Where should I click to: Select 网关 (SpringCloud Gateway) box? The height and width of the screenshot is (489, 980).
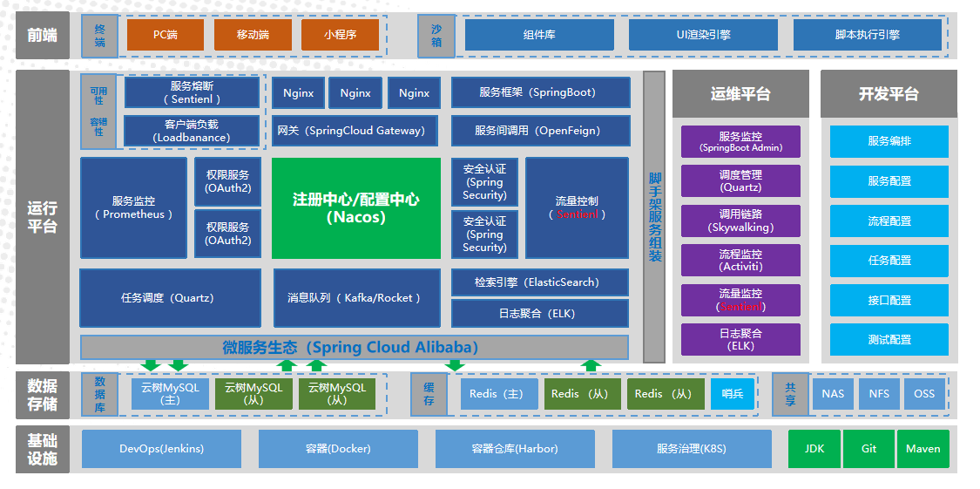tap(355, 131)
